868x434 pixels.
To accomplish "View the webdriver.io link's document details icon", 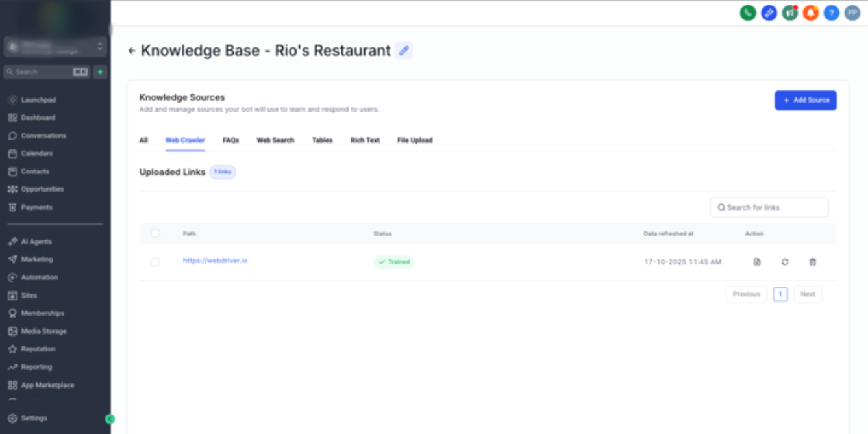I will (757, 262).
